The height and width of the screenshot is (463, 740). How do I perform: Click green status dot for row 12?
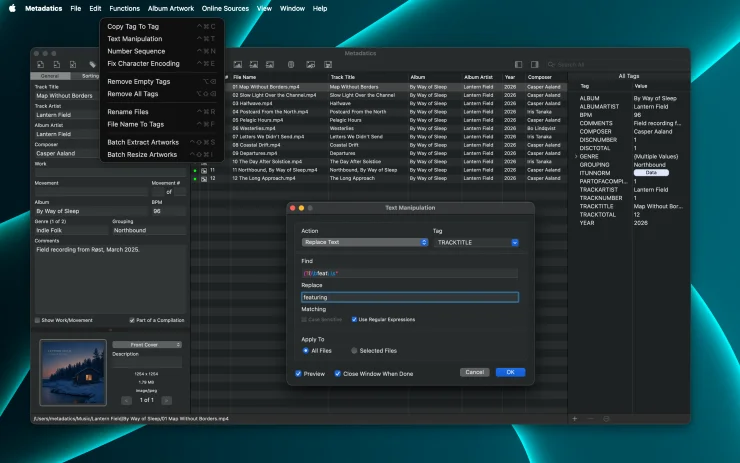point(195,179)
